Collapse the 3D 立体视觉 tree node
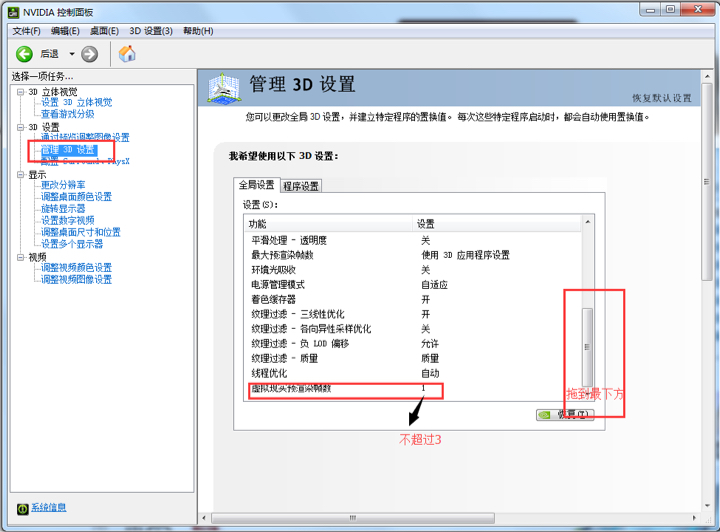This screenshot has height=532, width=720. (20, 92)
